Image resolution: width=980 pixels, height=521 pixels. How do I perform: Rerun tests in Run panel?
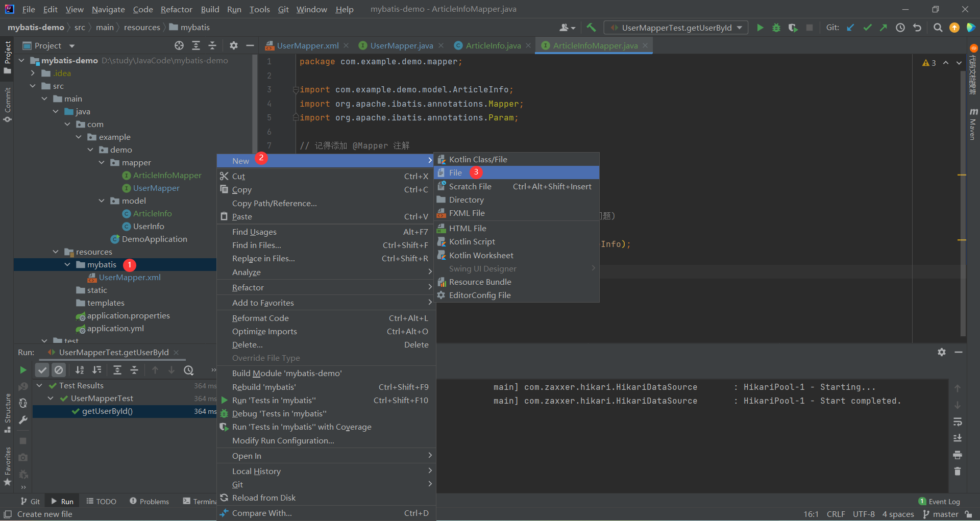(23, 370)
